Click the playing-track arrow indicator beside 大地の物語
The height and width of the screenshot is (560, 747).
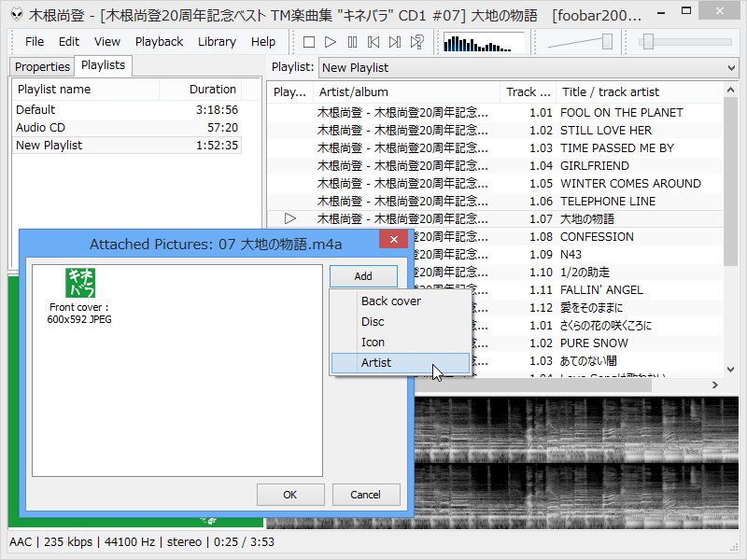click(289, 218)
